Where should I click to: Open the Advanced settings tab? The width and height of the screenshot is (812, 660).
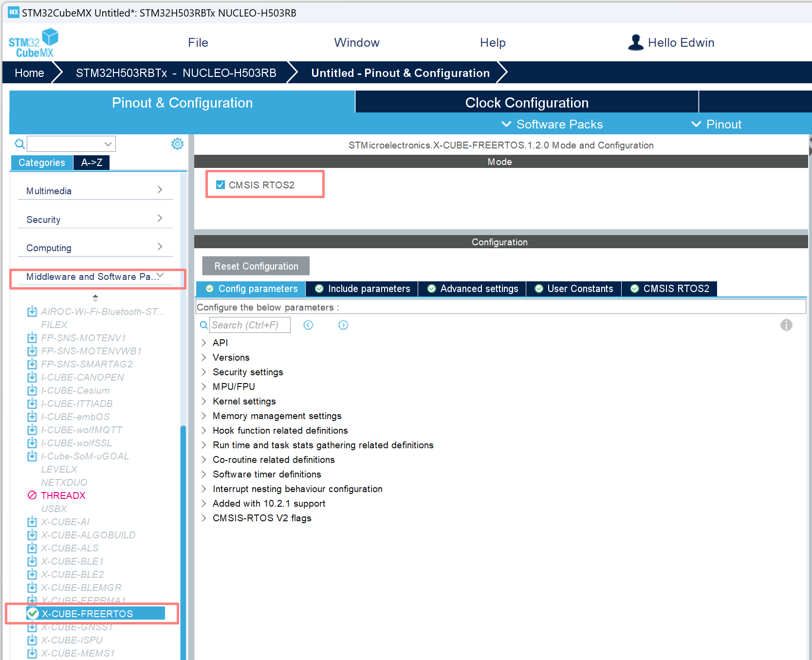tap(472, 289)
